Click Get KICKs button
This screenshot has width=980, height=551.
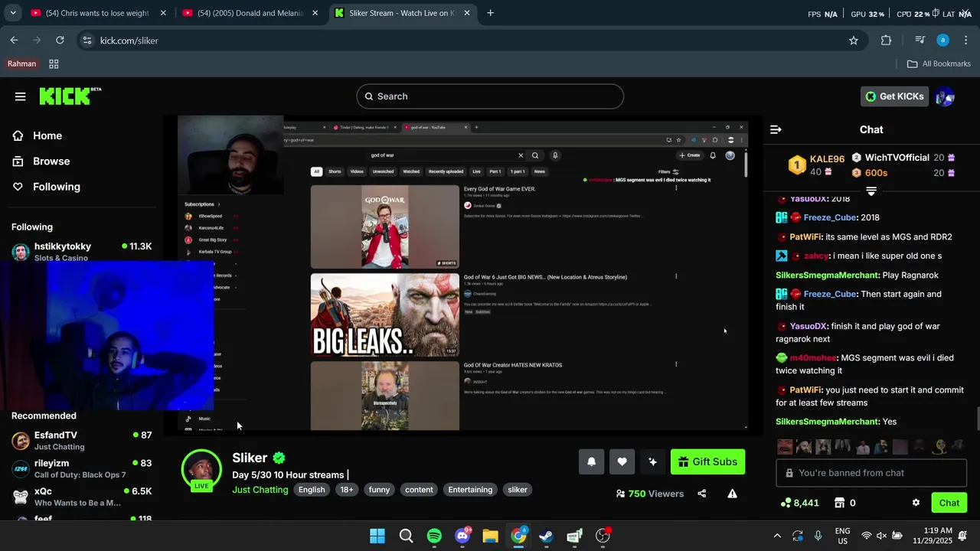tap(894, 96)
